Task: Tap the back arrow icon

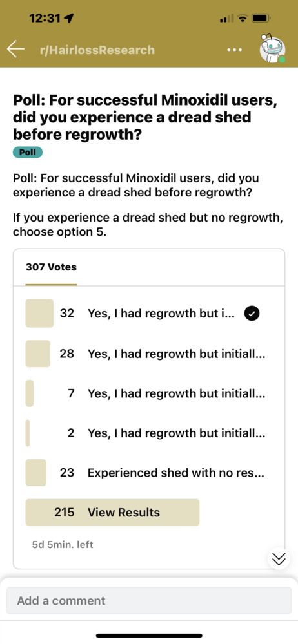Action: [15, 50]
